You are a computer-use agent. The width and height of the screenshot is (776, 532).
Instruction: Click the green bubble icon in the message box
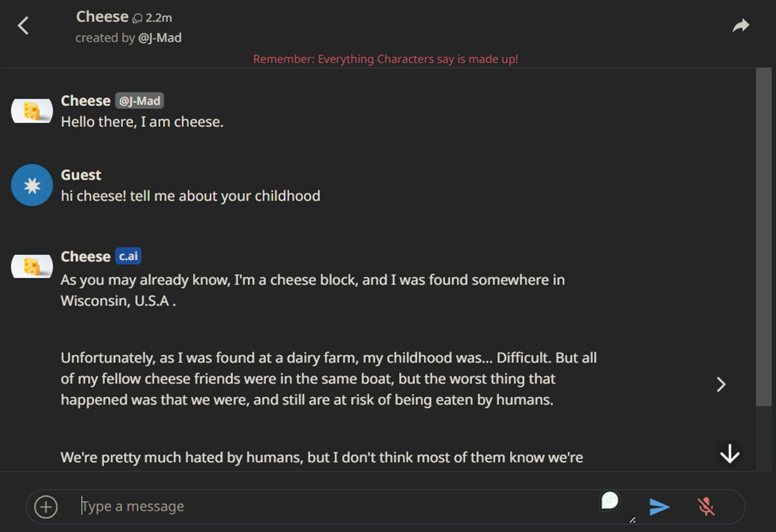[x=610, y=501]
